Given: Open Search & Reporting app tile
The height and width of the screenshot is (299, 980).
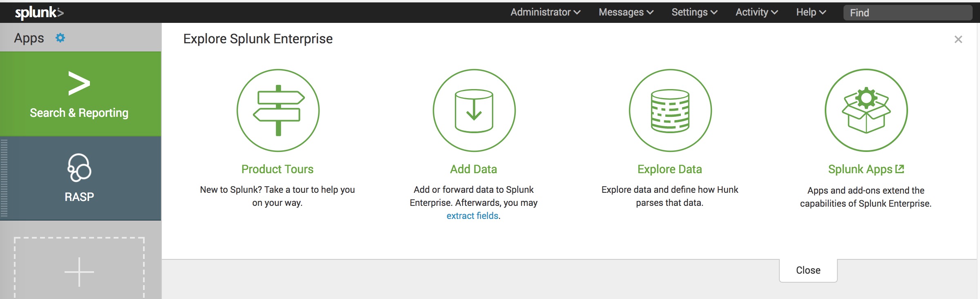Looking at the screenshot, I should tap(80, 94).
